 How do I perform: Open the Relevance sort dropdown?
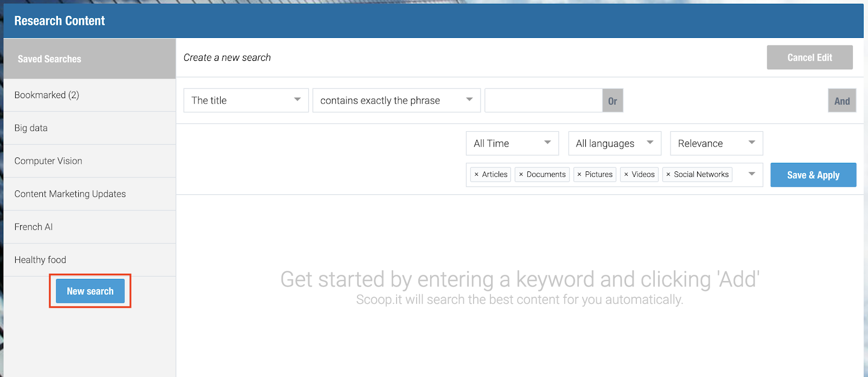pos(717,143)
